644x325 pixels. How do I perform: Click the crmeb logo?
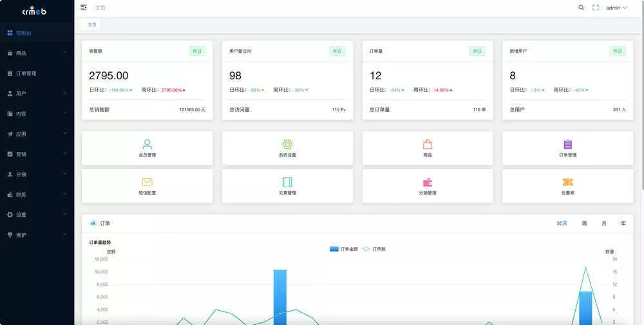point(34,11)
